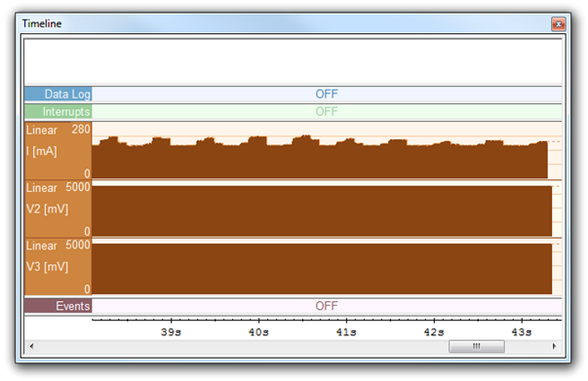Click the Linear scale label for V2 [mV]
This screenshot has width=588, height=381.
[42, 188]
